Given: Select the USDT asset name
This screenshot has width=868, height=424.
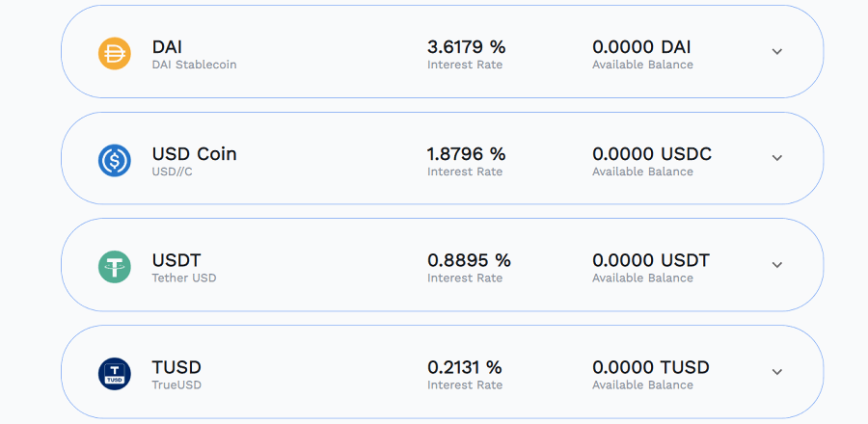Looking at the screenshot, I should pos(176,260).
